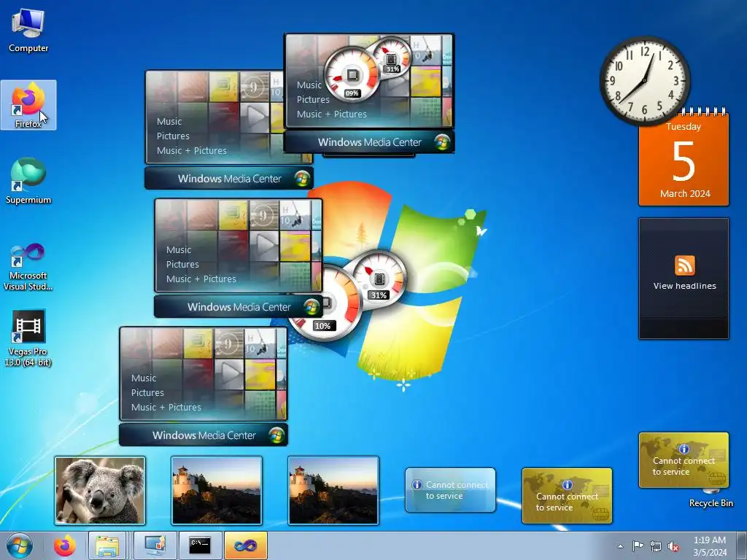Choose Music + Pictures in gadget above koala photo

point(166,407)
